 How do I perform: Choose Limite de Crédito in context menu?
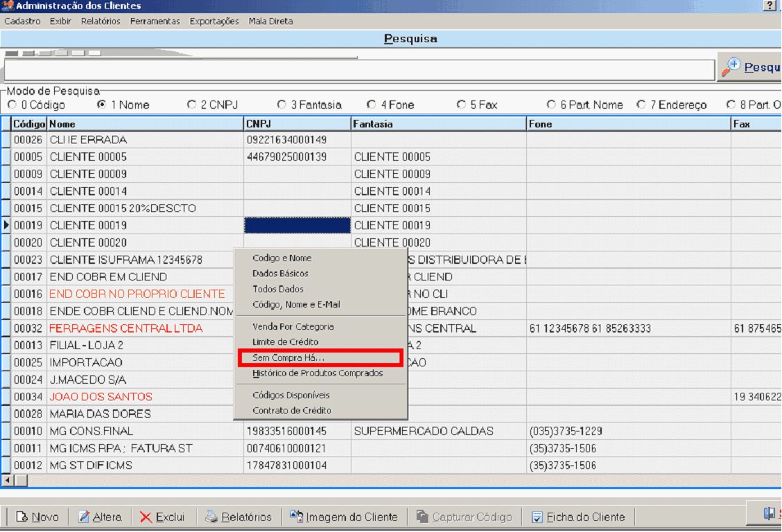click(286, 342)
